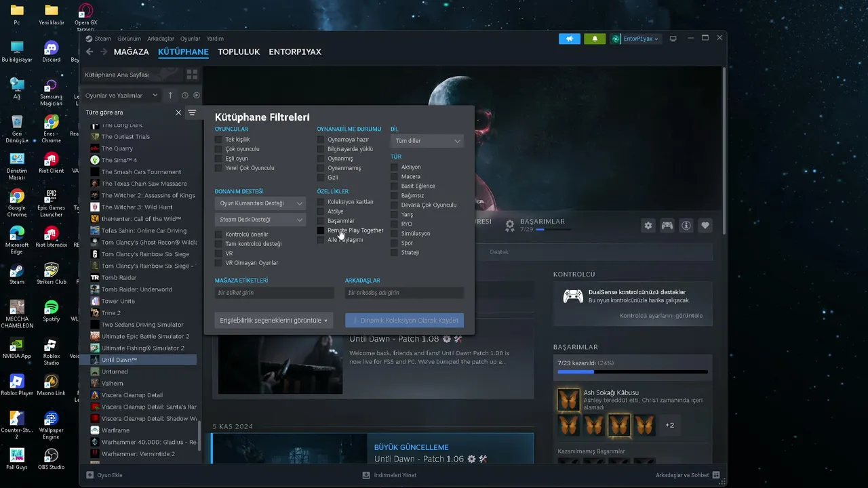Screen dimensions: 868x488
Task: Clear the library search with X
Action: (x=178, y=113)
